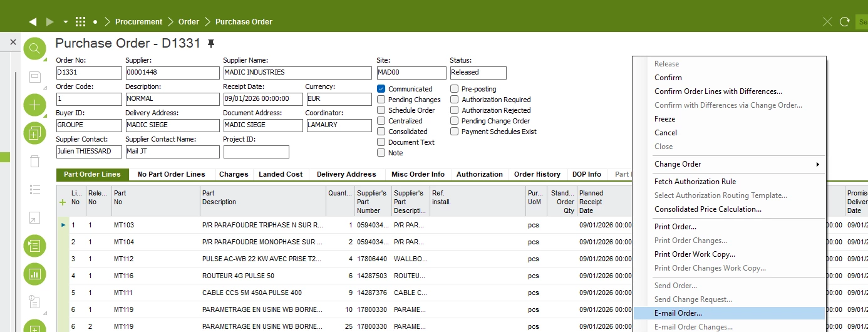Pin the Purchase Order D1331 page
This screenshot has height=332, width=868.
[211, 43]
